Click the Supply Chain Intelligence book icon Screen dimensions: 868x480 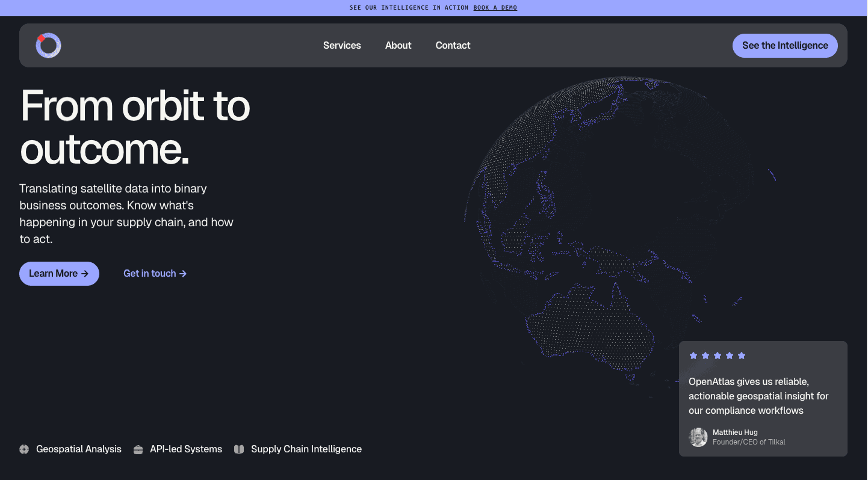tap(239, 449)
